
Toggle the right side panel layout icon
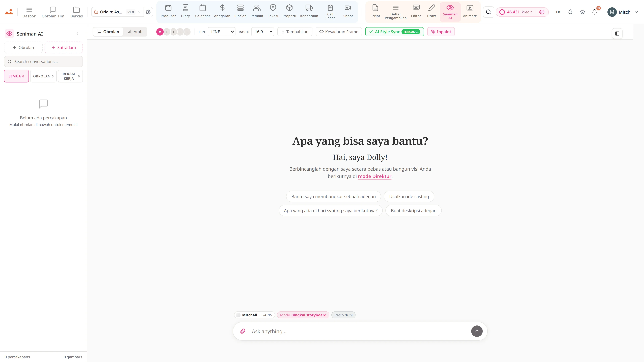pyautogui.click(x=617, y=34)
